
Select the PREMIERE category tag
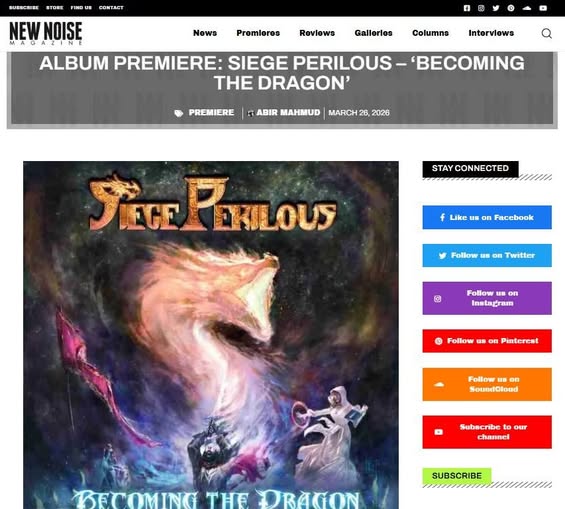click(x=211, y=112)
